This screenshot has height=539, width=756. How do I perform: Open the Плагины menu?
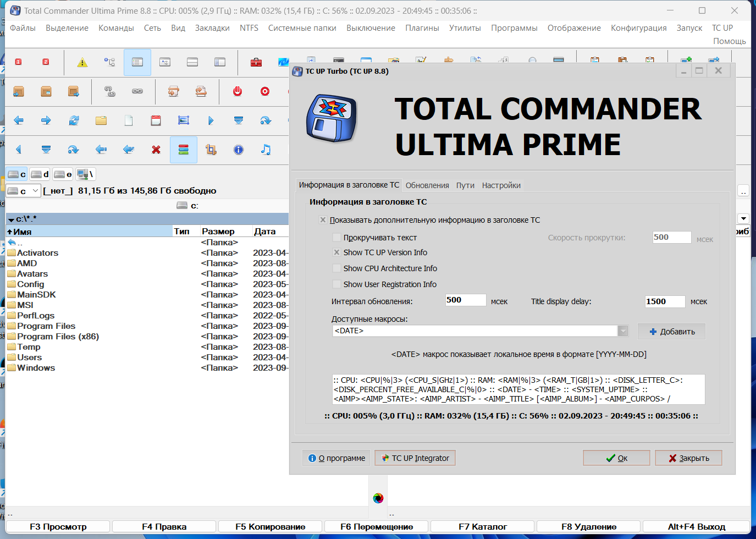[422, 28]
